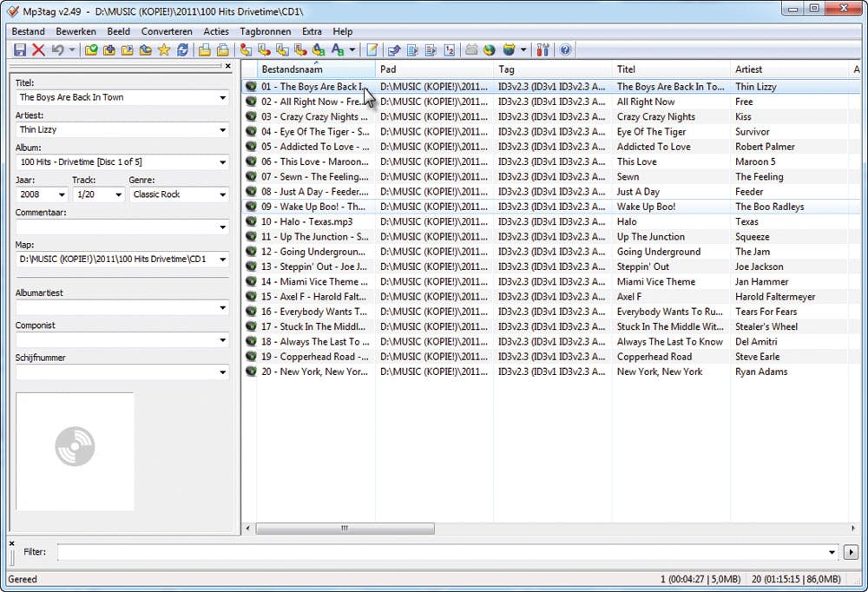Viewport: 868px width, 592px height.
Task: Expand the Genre dropdown Classic Rock
Action: click(222, 194)
